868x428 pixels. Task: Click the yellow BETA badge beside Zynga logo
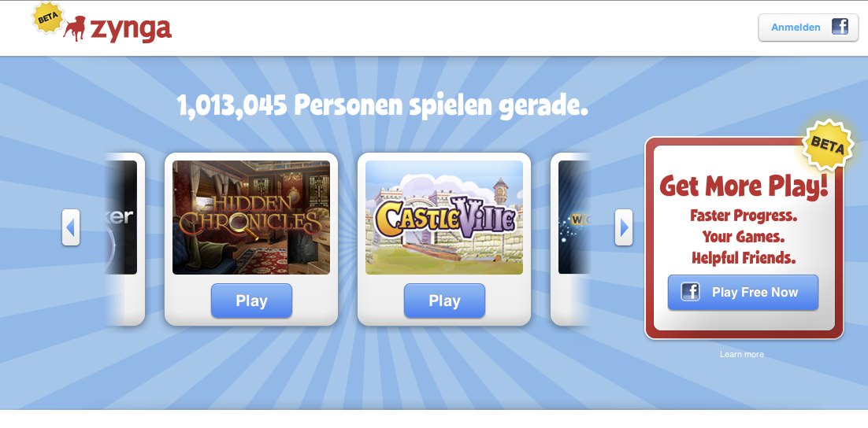[49, 17]
